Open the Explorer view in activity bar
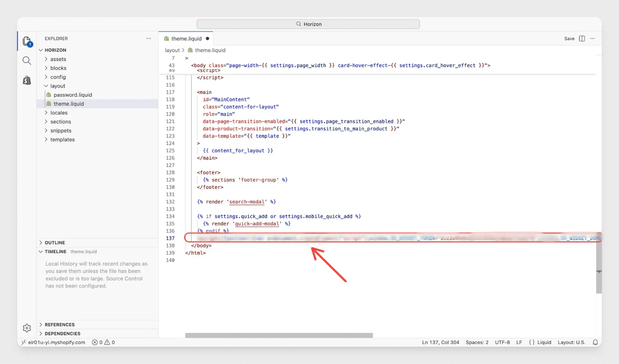This screenshot has width=619, height=364. (x=27, y=41)
